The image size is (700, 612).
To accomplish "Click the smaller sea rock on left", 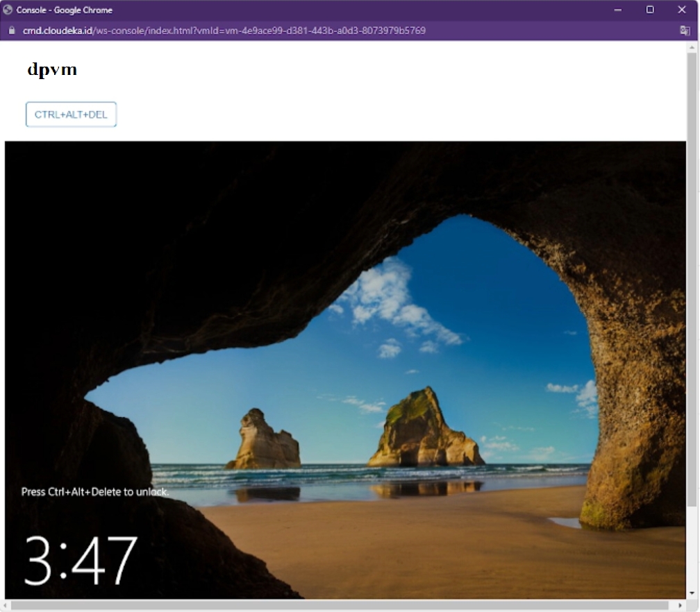I will pyautogui.click(x=264, y=441).
